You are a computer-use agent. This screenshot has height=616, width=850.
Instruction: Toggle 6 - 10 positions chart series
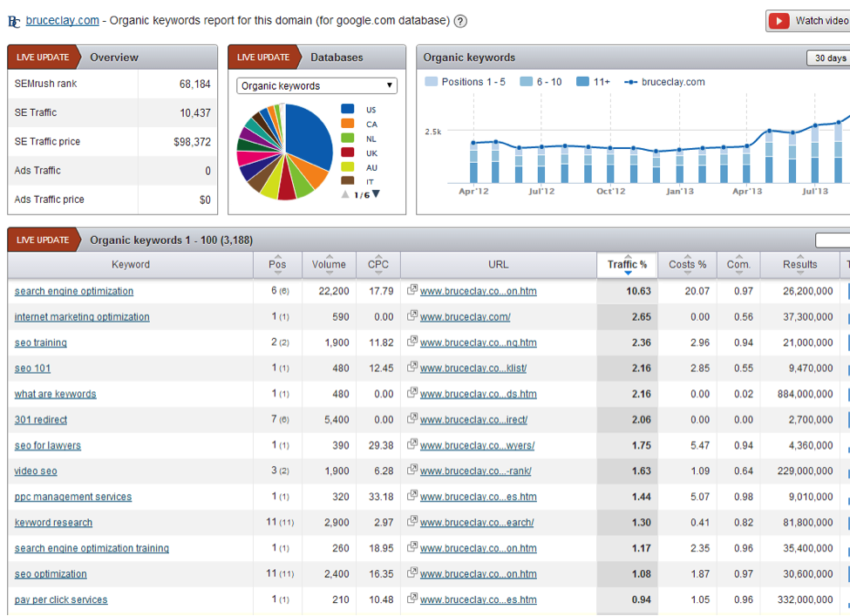tap(541, 82)
